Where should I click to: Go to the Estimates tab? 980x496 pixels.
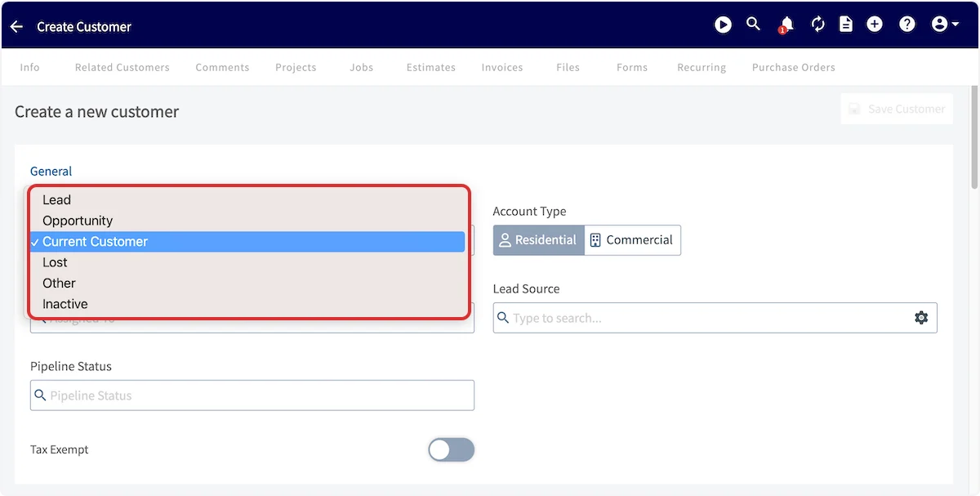(x=431, y=67)
